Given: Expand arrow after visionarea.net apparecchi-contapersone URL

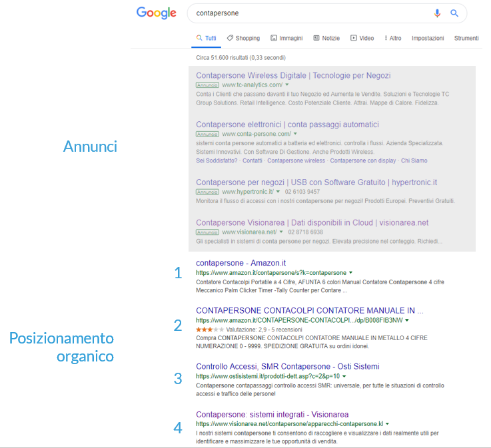Looking at the screenshot, I should click(387, 424).
